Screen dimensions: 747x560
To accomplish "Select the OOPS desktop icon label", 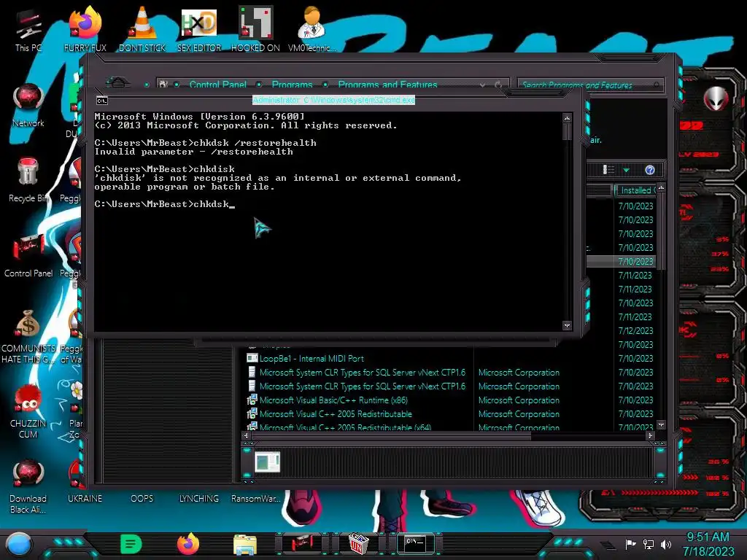I will pos(142,499).
